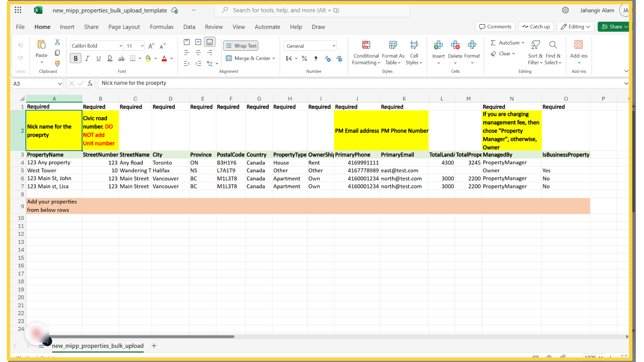Click the green Share button
Screen dimensions: 644x362
coord(613,27)
